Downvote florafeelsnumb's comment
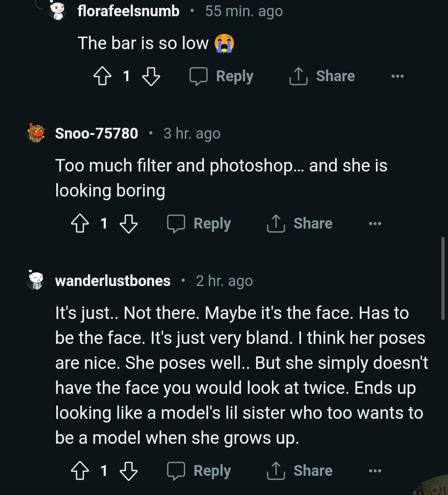Screen dimensions: 448x495 tap(151, 77)
